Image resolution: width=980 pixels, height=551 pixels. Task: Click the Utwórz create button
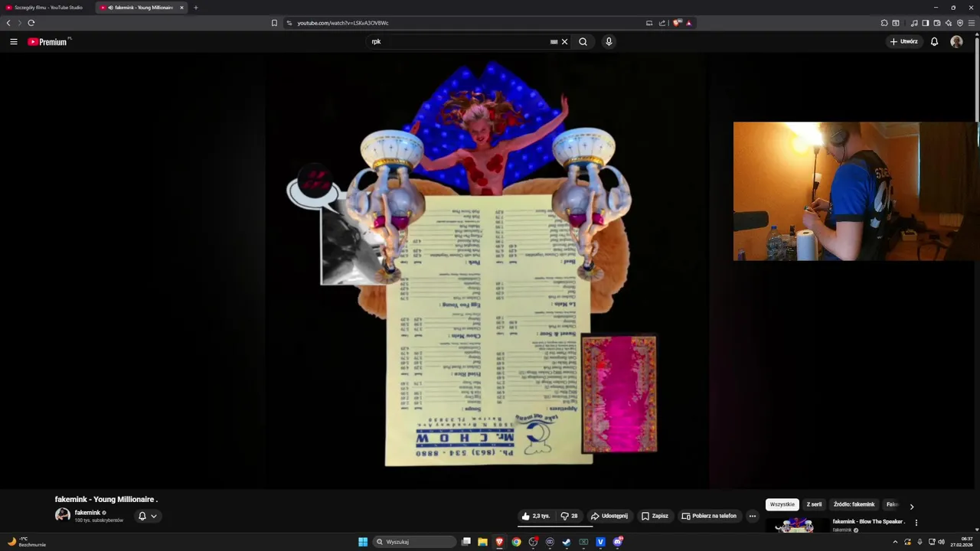click(x=903, y=42)
